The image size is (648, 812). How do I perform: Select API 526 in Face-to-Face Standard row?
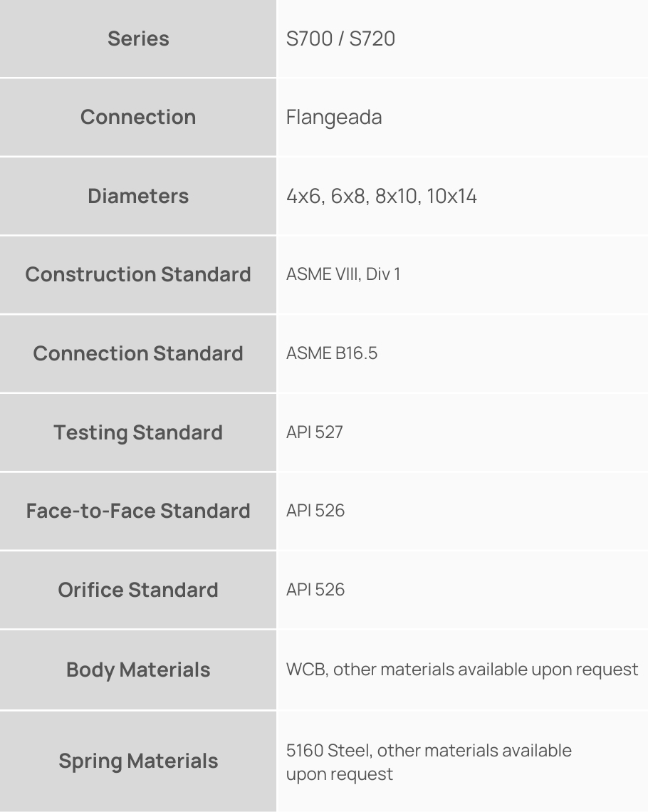tap(315, 511)
